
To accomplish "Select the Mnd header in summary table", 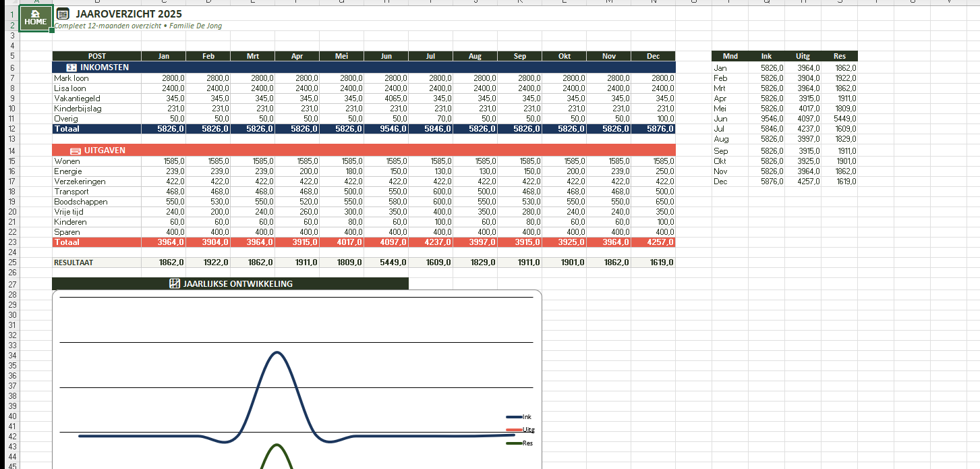I will pos(730,56).
